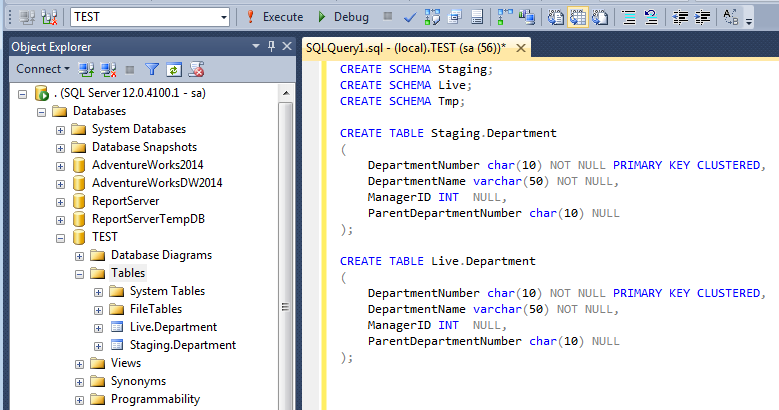Viewport: 779px width, 410px height.
Task: Expand the ReportServerTempDB database
Action: point(61,220)
